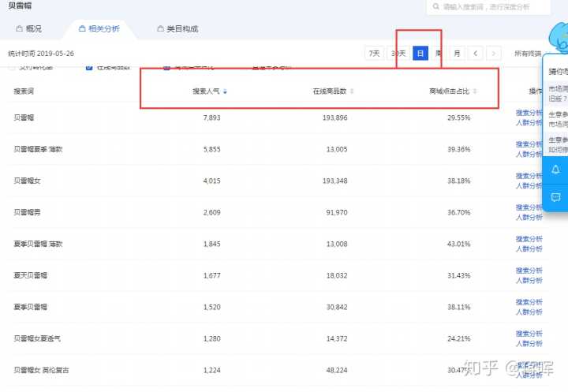Open the 所有终端 terminal dropdown
Image resolution: width=568 pixels, height=392 pixels.
[528, 54]
